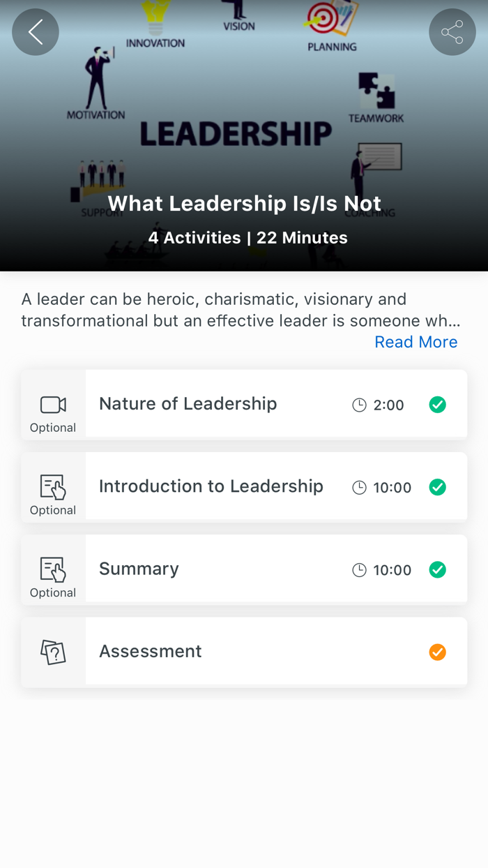Click green checkmark on Introduction to Leadership

(437, 487)
